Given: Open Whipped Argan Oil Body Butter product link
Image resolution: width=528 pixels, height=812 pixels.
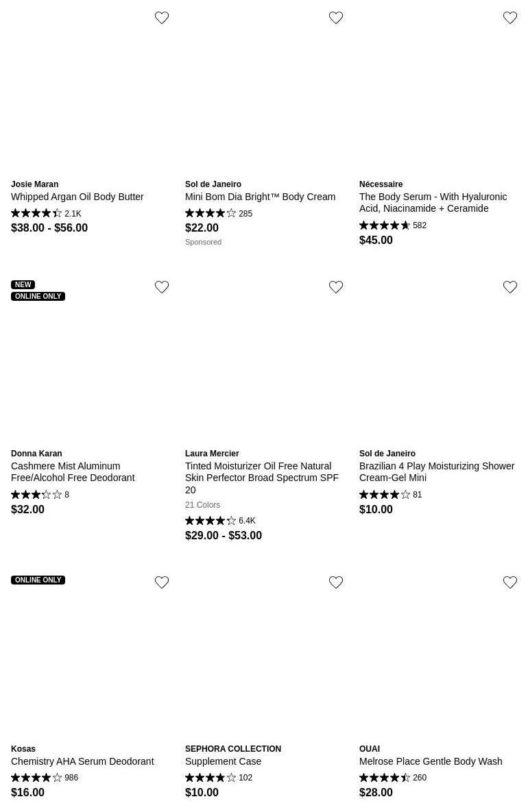Looking at the screenshot, I should tap(77, 197).
